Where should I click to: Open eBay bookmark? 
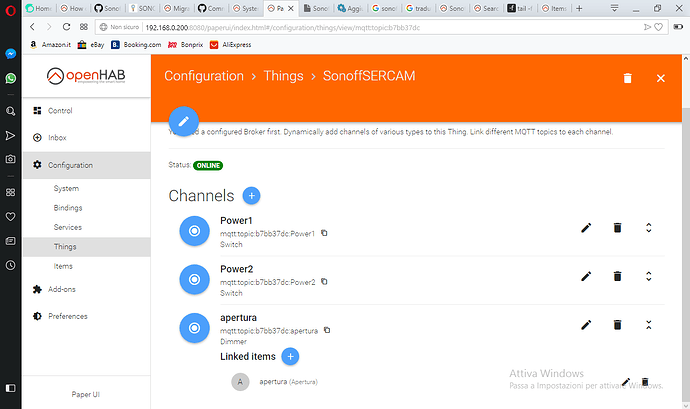point(91,44)
